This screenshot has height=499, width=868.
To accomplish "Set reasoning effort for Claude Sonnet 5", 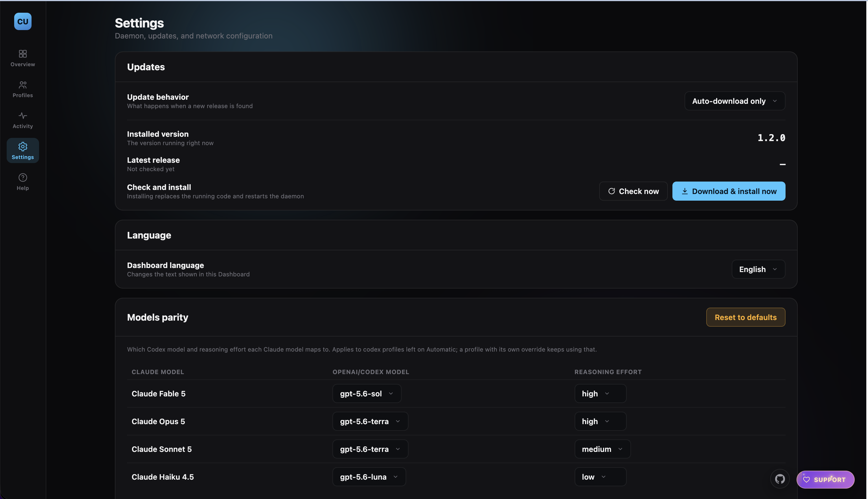I will pyautogui.click(x=602, y=449).
